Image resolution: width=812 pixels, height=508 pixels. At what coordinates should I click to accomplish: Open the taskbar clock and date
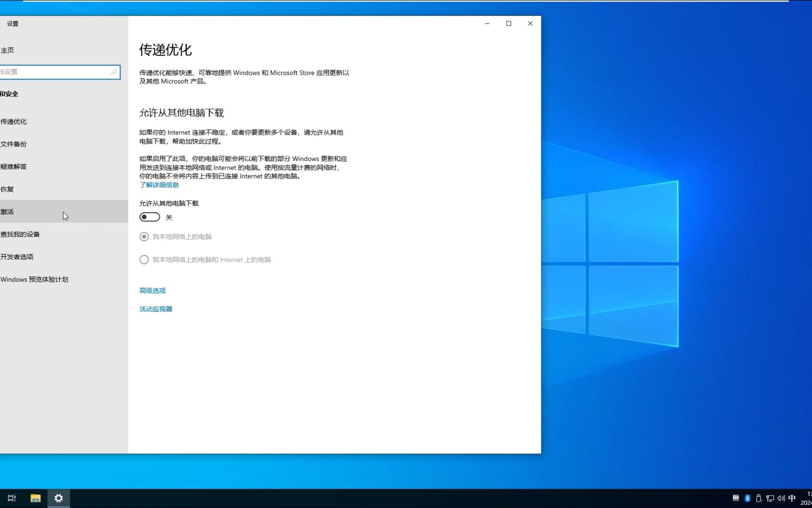806,498
